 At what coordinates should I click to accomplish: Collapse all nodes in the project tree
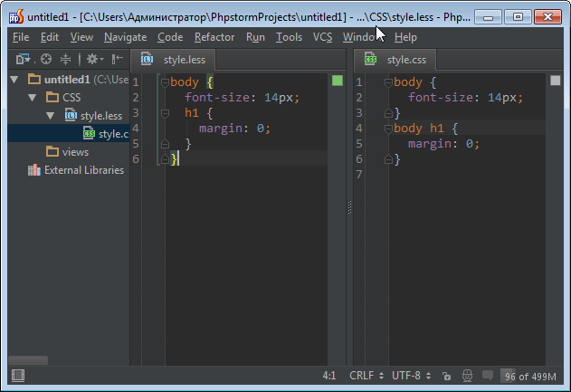[x=65, y=59]
